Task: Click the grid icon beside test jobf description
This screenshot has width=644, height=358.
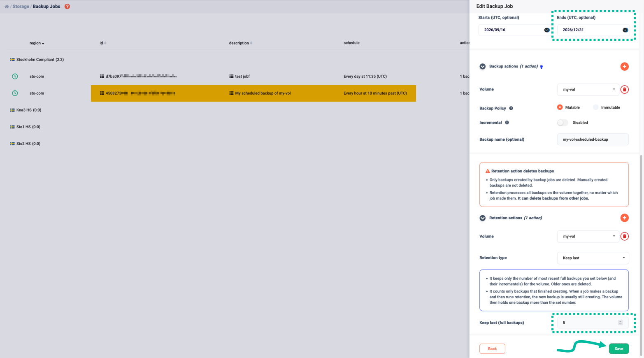Action: tap(231, 77)
